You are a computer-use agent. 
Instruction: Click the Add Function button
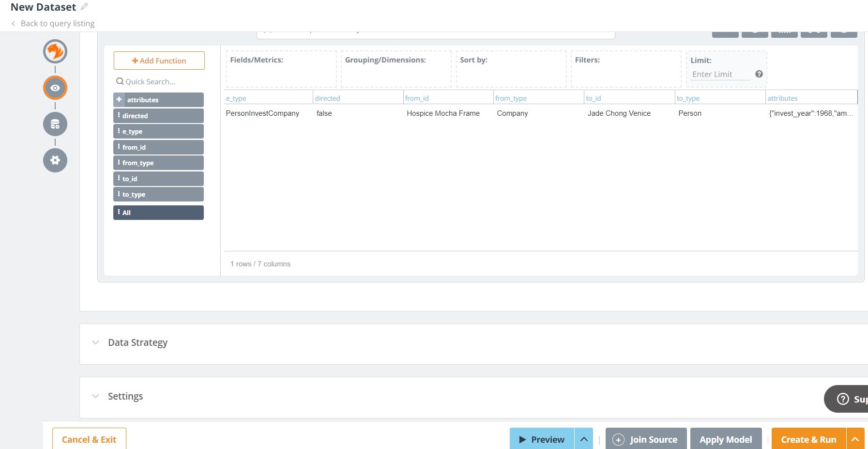coord(159,61)
